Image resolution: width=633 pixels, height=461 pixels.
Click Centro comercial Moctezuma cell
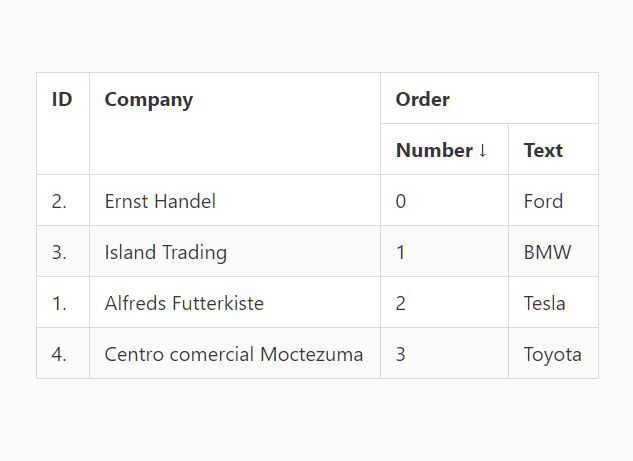click(233, 354)
